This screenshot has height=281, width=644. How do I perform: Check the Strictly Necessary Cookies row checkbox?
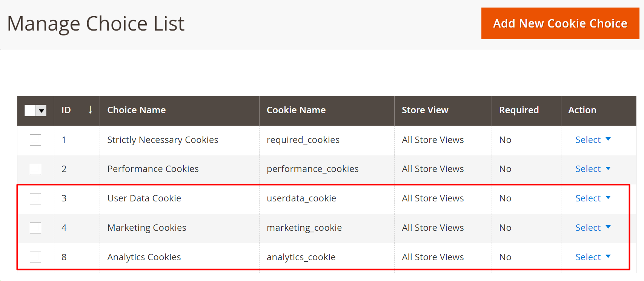[35, 140]
